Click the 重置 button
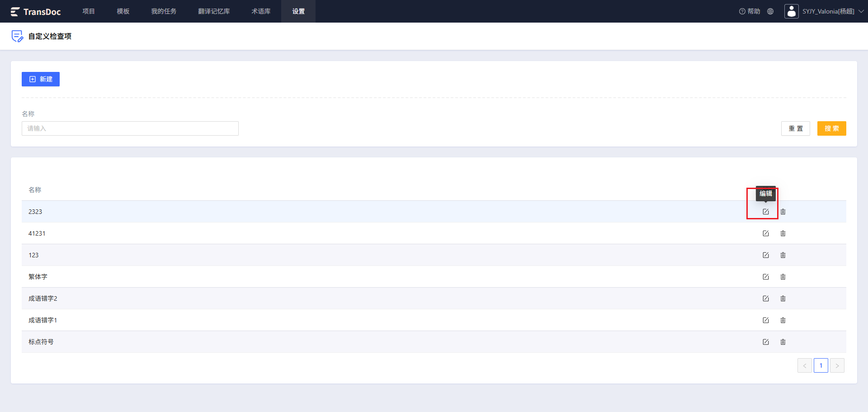 796,128
